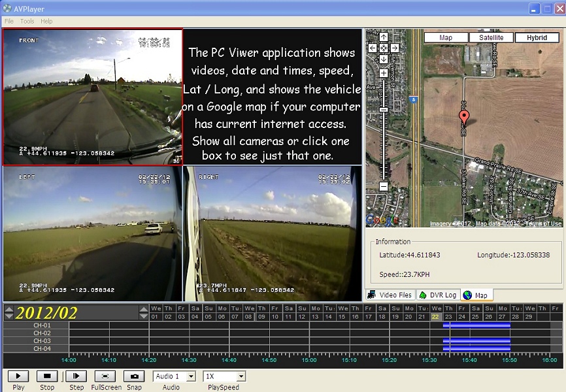This screenshot has width=566, height=392.
Task: Zoom in the map with plus button
Action: (384, 73)
